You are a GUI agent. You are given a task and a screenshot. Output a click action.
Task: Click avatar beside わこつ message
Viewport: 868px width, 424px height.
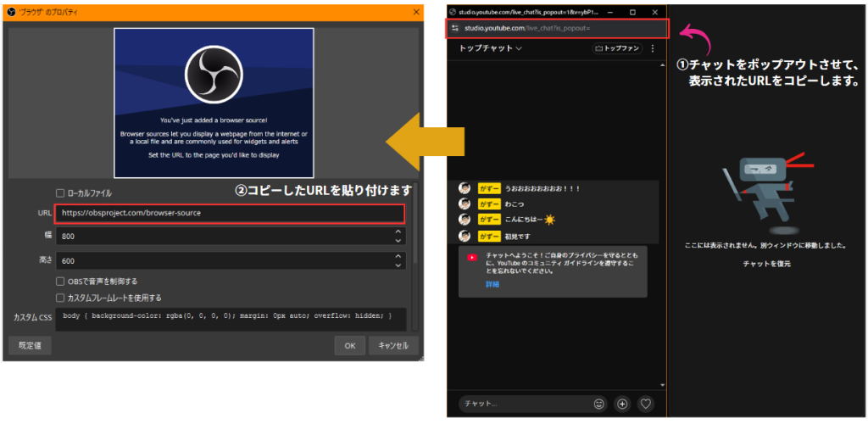point(465,204)
